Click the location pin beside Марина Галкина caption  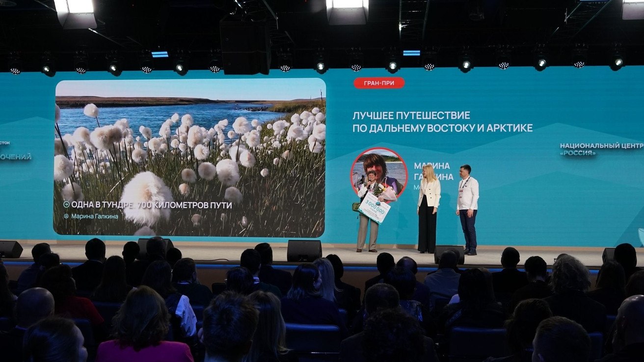pyautogui.click(x=66, y=216)
